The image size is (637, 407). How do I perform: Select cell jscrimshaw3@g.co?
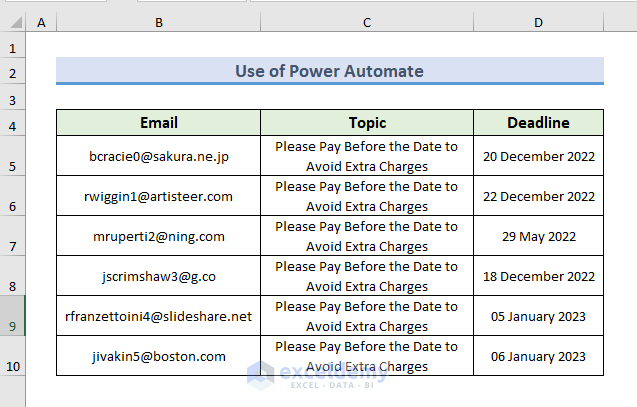pos(158,275)
